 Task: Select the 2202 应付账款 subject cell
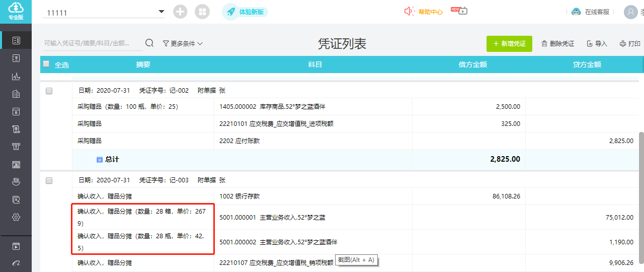tap(313, 141)
